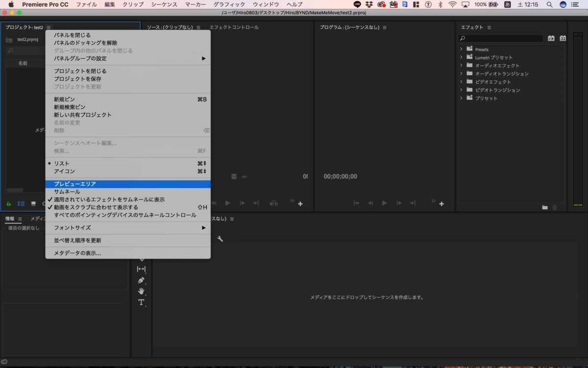Step back one frame in Program monitor
Viewport: 588px width, 368px height.
point(371,203)
